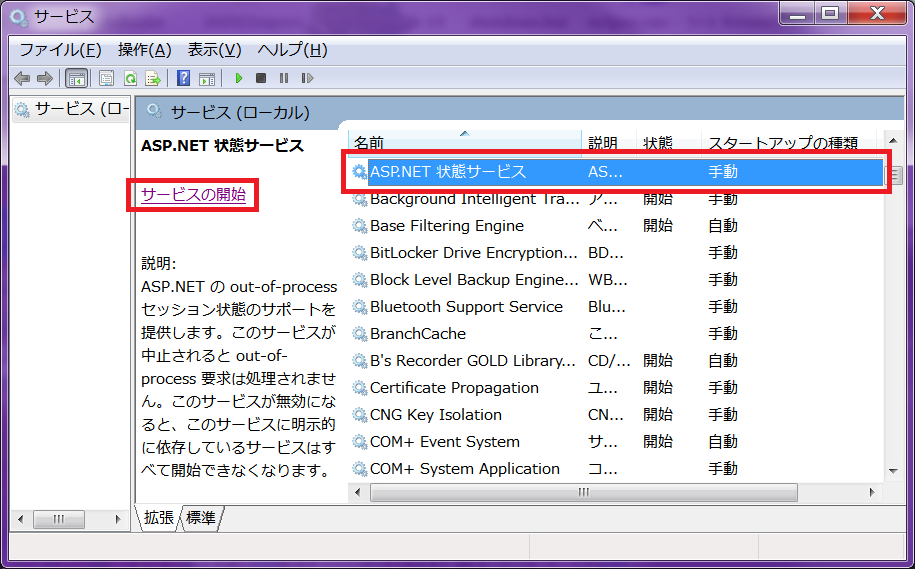Viewport: 915px width, 569px height.
Task: Select CNG Key Isolation service name
Action: 436,415
